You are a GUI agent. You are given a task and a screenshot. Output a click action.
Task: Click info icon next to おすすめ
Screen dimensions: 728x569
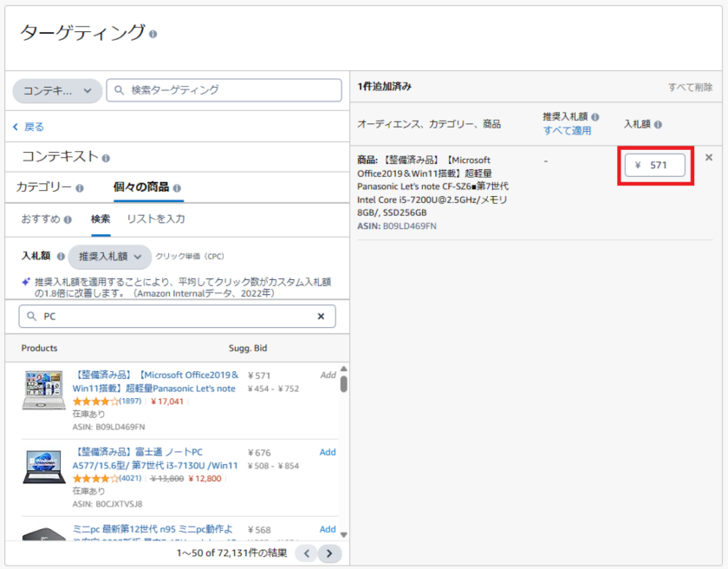coord(68,219)
